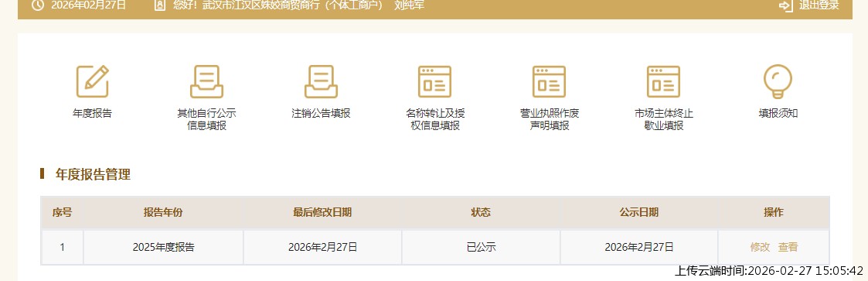Select the 注销公告填报 label

pos(321,113)
